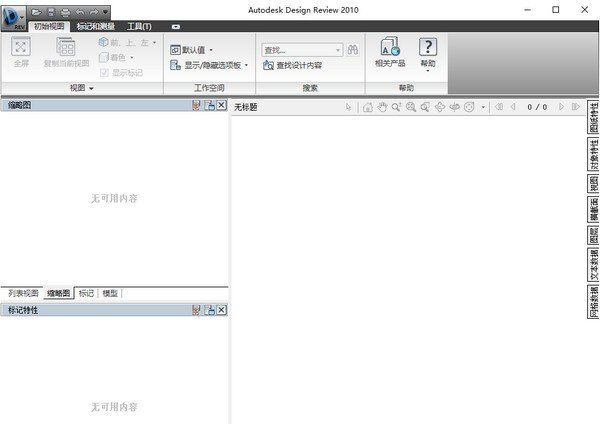Image resolution: width=600 pixels, height=424 pixels.
Task: Click the float icon in 缩略图 panel header
Action: pos(209,106)
